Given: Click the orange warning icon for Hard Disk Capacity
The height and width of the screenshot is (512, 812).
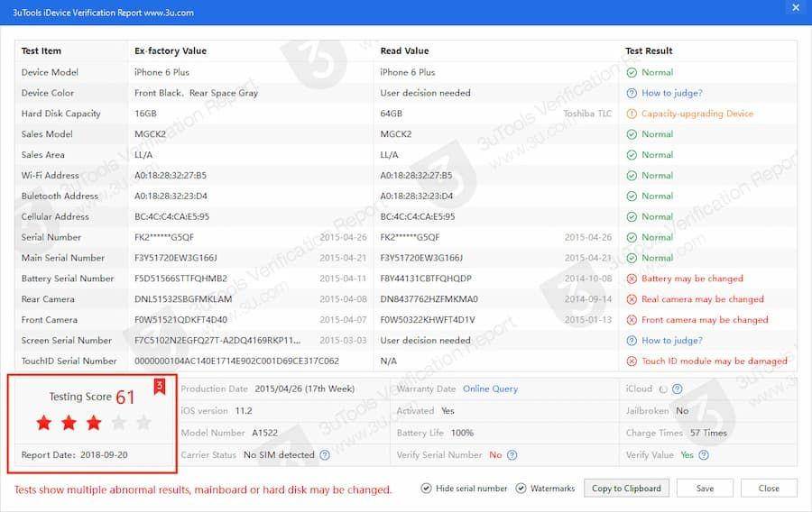Looking at the screenshot, I should click(632, 114).
